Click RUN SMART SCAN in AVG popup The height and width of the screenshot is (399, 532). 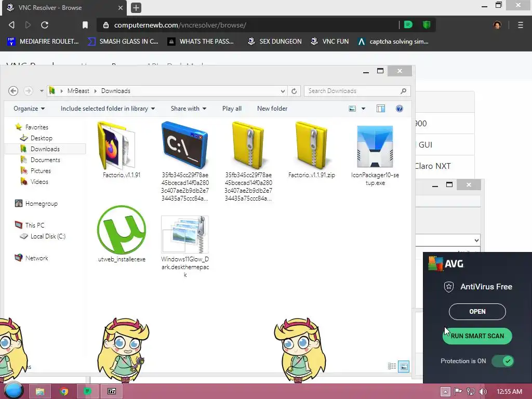pos(477,336)
